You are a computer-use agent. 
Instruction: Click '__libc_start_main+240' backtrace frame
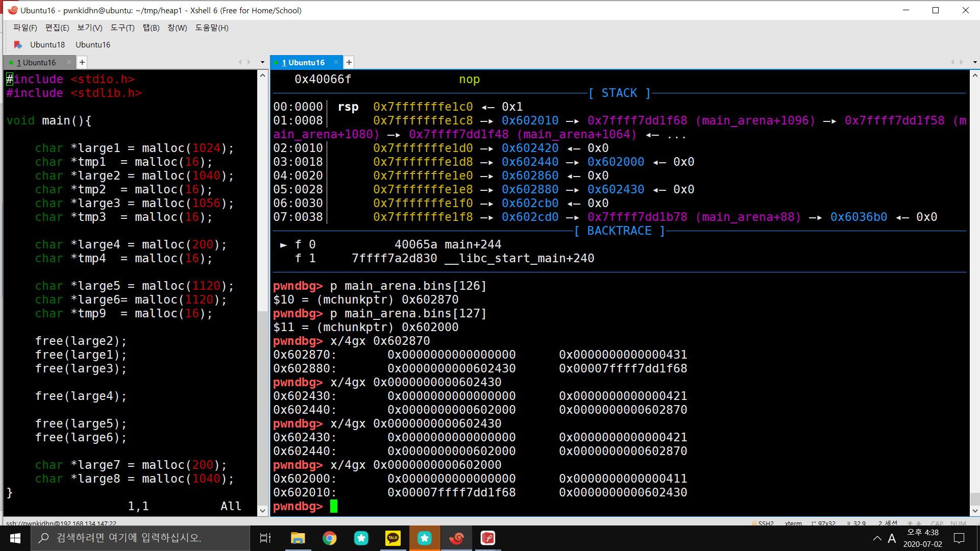pyautogui.click(x=519, y=258)
